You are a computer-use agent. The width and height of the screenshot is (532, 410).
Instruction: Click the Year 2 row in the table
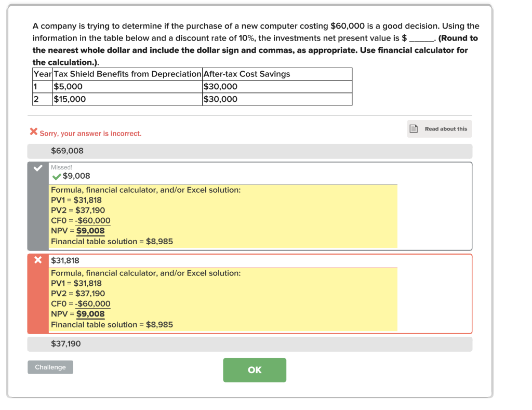tap(156, 99)
